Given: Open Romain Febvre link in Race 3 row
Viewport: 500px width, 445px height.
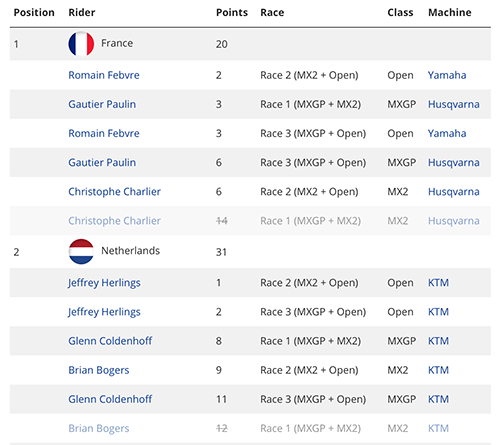Looking at the screenshot, I should pyautogui.click(x=104, y=133).
